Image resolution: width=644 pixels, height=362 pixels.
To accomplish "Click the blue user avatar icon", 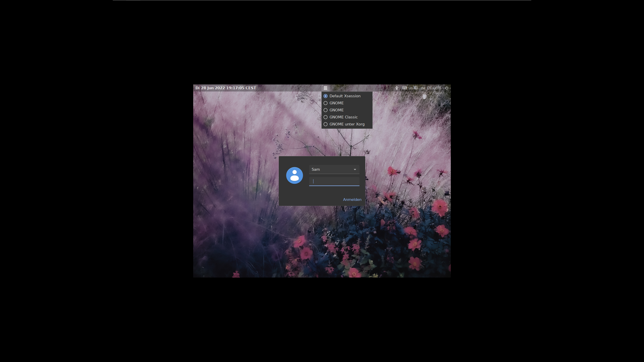I will [x=294, y=175].
